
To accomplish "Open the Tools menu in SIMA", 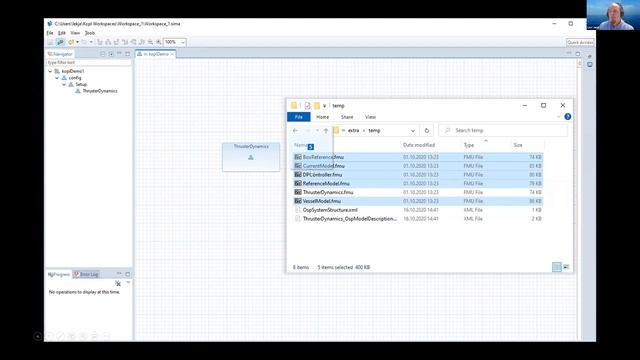I will point(90,33).
